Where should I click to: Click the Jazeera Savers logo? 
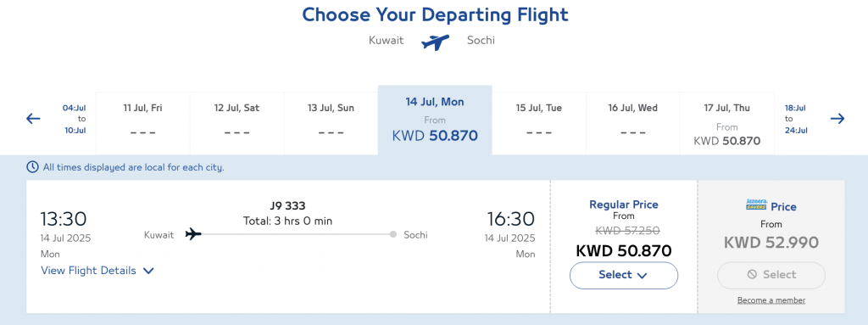coord(756,205)
